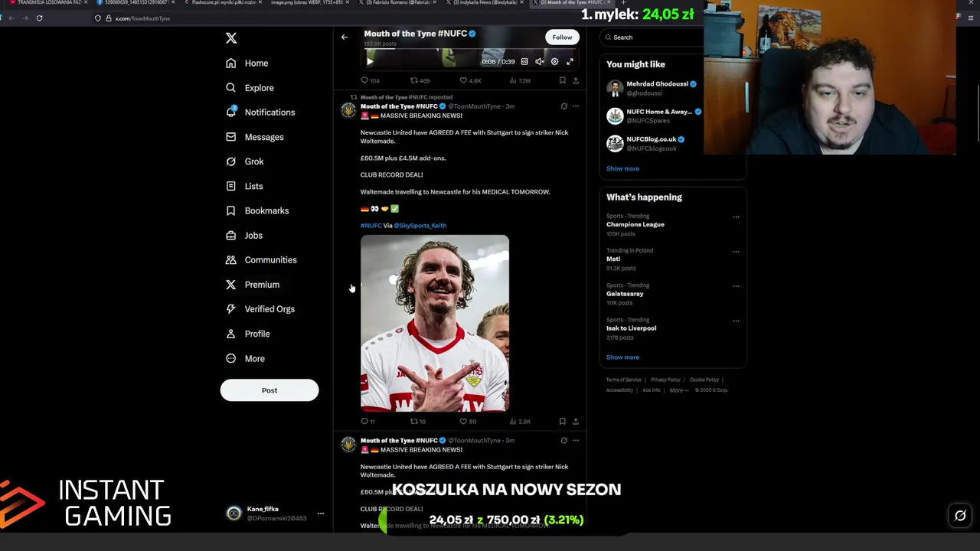Image resolution: width=980 pixels, height=551 pixels.
Task: Open options for Isak to Liverpool trend
Action: (736, 321)
